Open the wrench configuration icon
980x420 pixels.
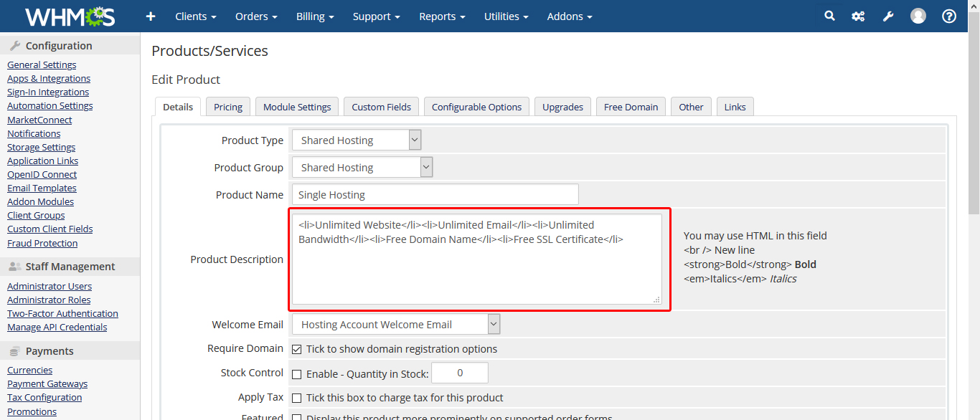click(888, 16)
